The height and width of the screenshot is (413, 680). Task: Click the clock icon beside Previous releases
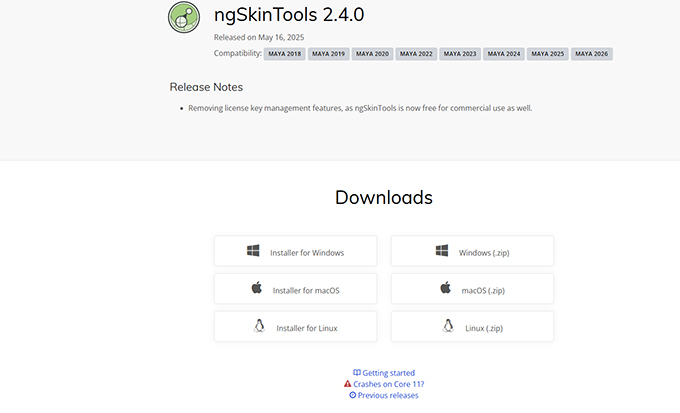[x=353, y=395]
